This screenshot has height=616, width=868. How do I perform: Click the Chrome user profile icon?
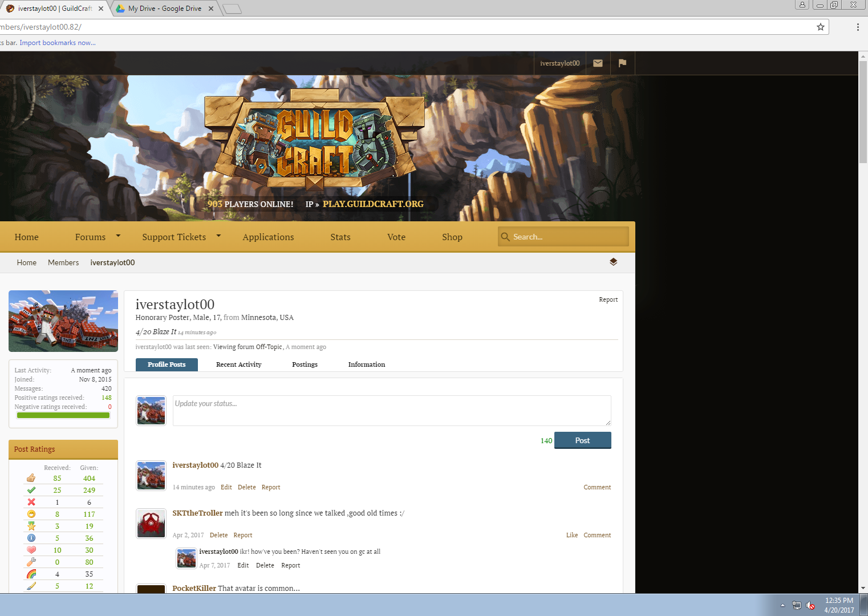[802, 5]
